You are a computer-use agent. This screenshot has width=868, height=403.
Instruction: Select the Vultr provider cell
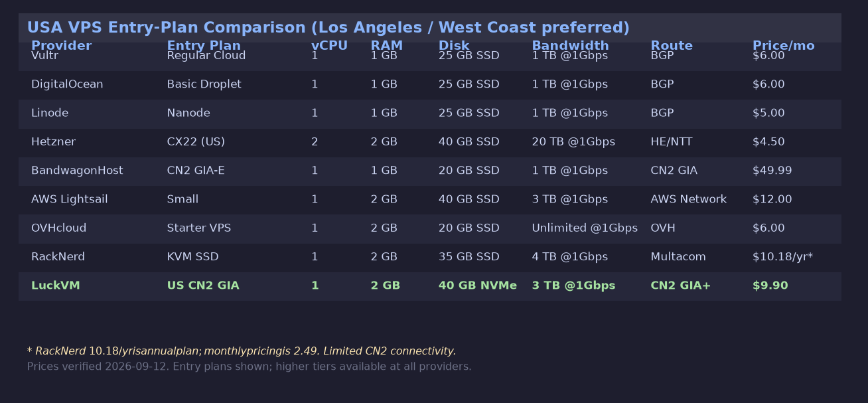[x=44, y=56]
